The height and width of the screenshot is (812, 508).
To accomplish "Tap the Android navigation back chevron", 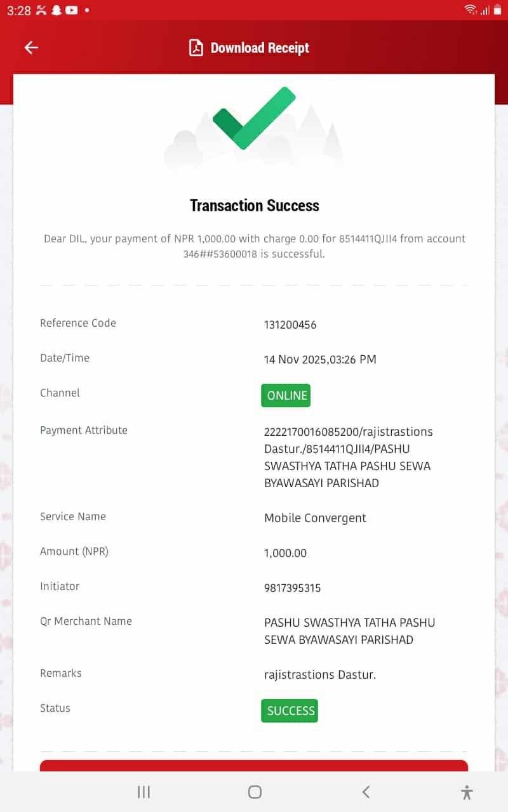I will [365, 792].
